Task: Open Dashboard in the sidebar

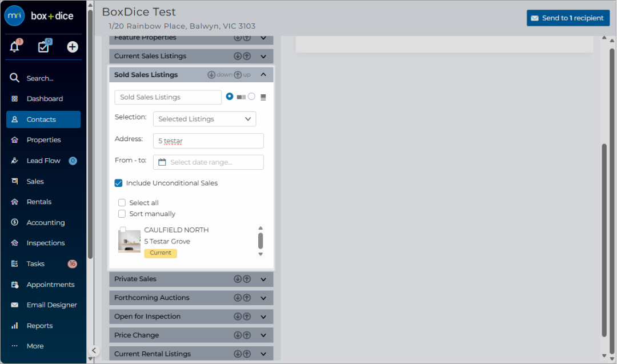Action: [43, 99]
